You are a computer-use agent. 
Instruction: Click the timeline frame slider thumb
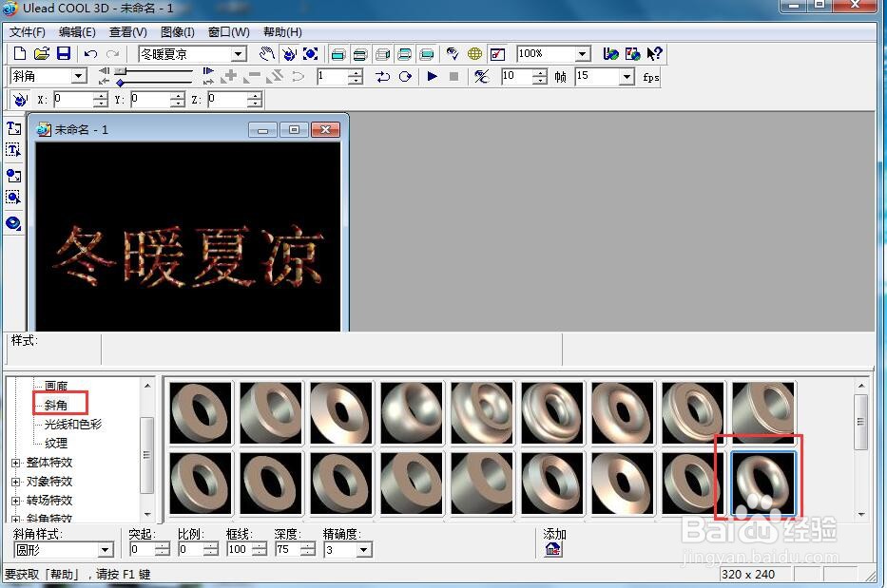(x=120, y=70)
